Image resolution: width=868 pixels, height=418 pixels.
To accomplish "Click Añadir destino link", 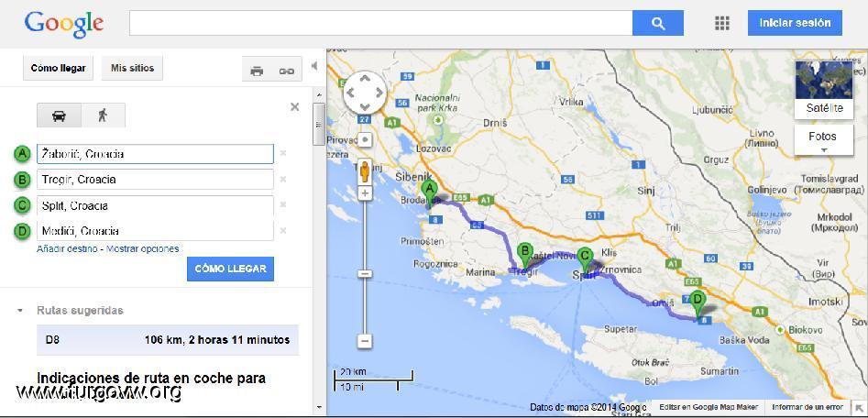I will point(67,249).
